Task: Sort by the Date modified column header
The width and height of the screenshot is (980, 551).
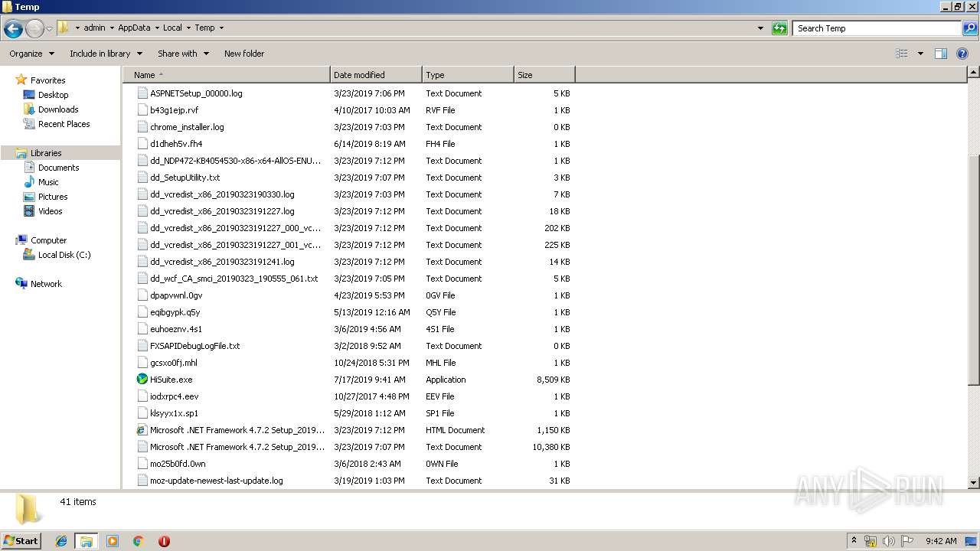Action: click(376, 75)
